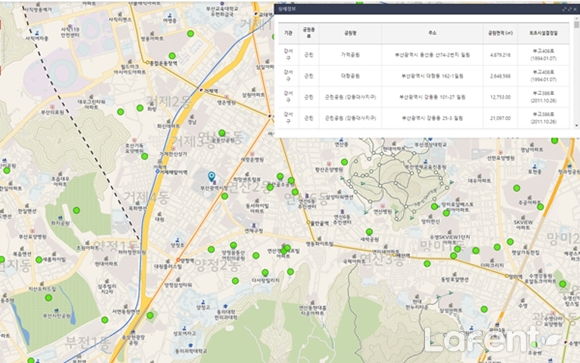Viewport: 580px width, 363px height.
Task: Sort by the 공원면적 area column header
Action: 500,33
